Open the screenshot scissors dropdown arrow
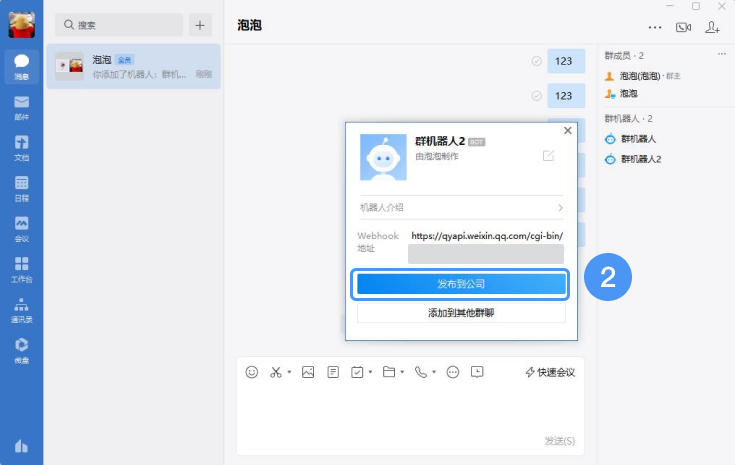Viewport: 735px width, 465px height. click(x=289, y=373)
